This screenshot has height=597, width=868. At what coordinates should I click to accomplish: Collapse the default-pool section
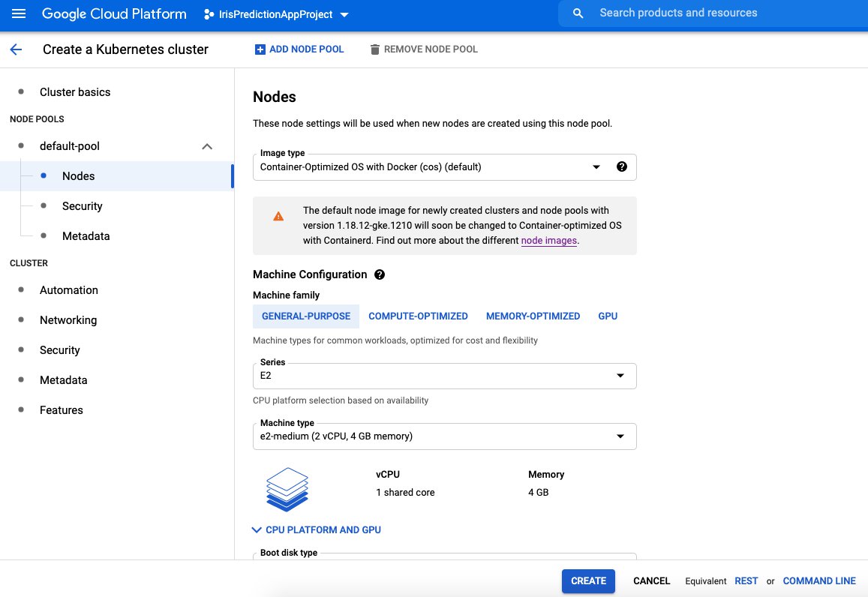pos(207,146)
